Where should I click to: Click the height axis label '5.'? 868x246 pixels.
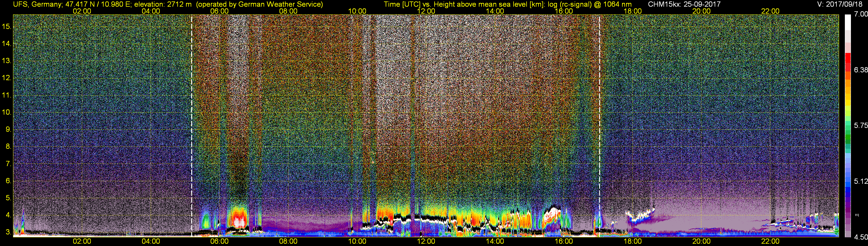(8, 198)
